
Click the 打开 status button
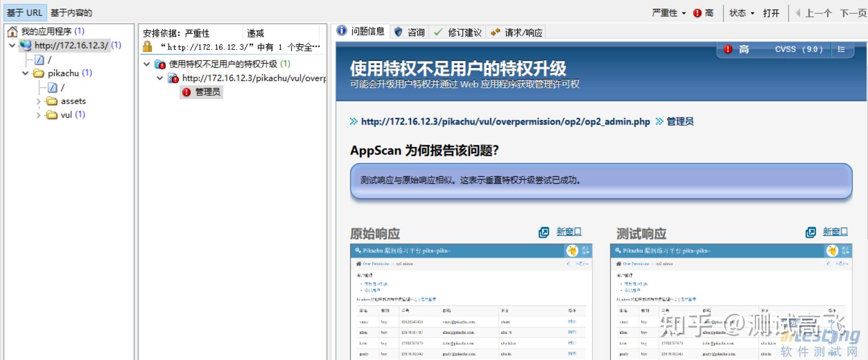[x=771, y=13]
